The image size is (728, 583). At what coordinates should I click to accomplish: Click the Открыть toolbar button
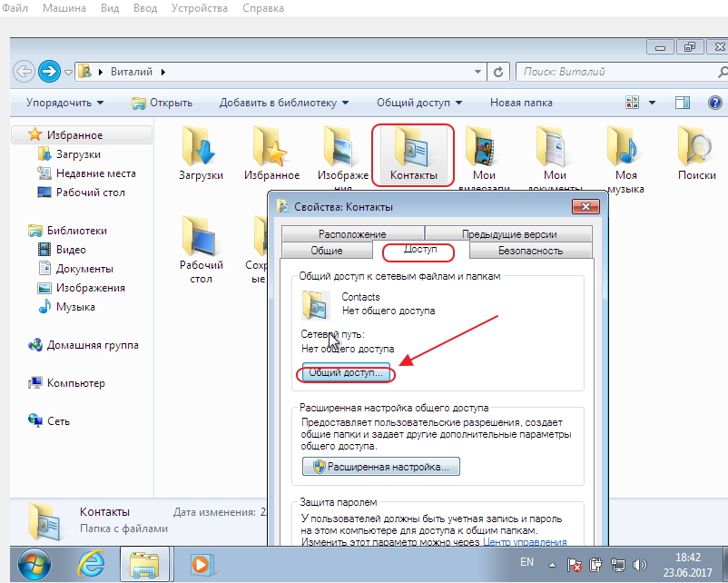point(162,103)
